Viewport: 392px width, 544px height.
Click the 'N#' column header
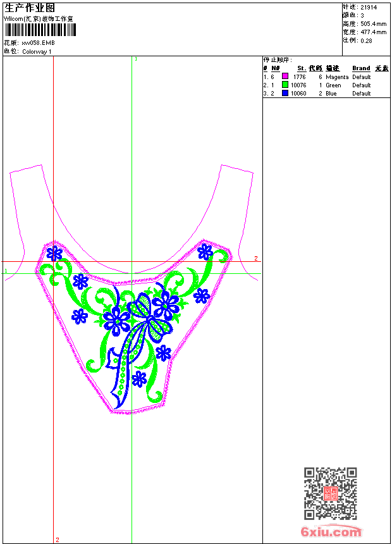click(x=276, y=68)
